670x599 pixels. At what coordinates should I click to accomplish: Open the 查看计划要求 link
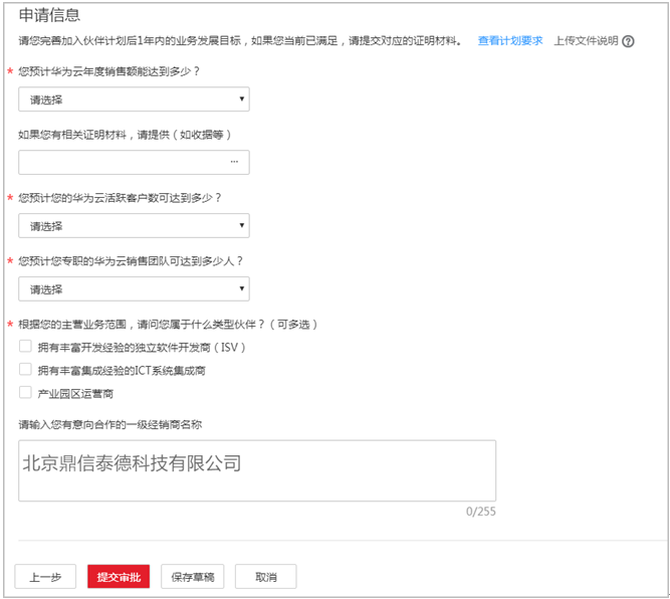(x=510, y=41)
